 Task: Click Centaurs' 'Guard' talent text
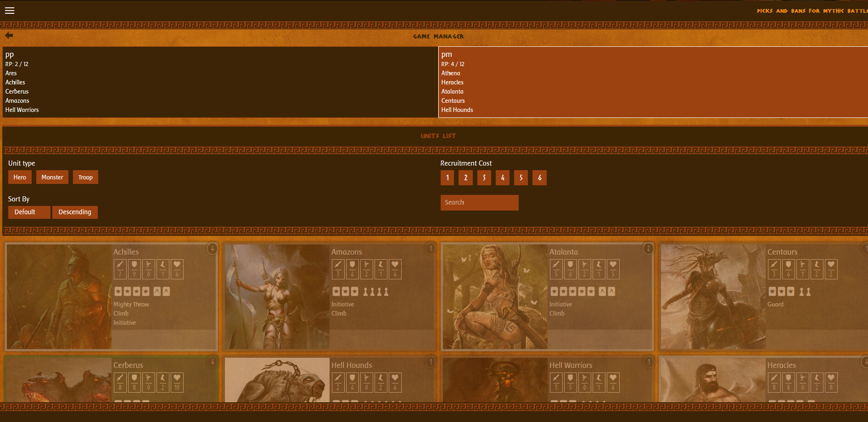(x=775, y=304)
